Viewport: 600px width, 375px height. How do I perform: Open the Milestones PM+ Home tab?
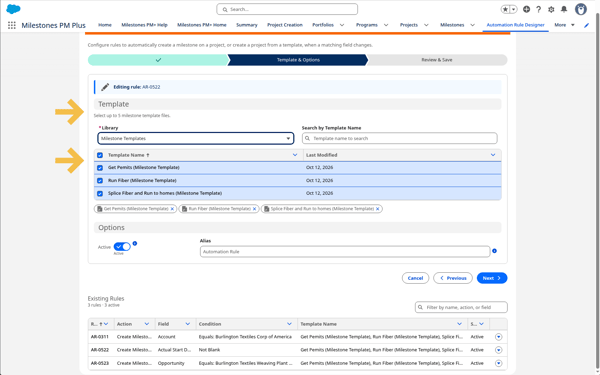(x=202, y=25)
